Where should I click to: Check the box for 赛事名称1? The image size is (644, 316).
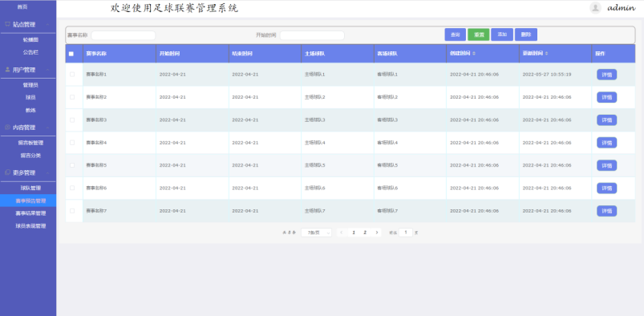72,75
